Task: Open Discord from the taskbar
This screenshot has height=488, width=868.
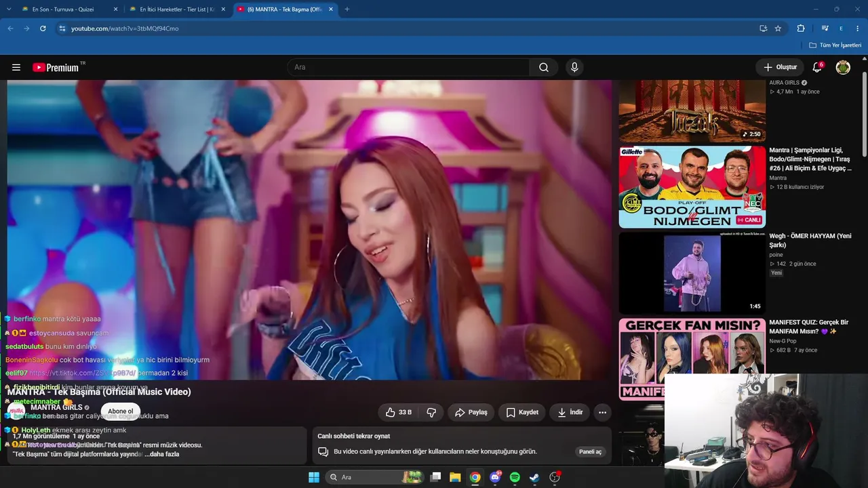Action: tap(495, 477)
